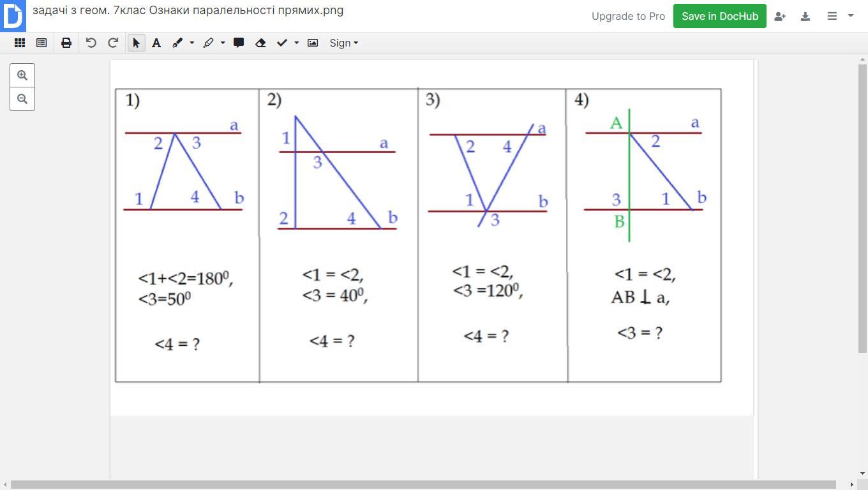Click Save in DocHub
The height and width of the screenshot is (490, 868).
coord(720,16)
